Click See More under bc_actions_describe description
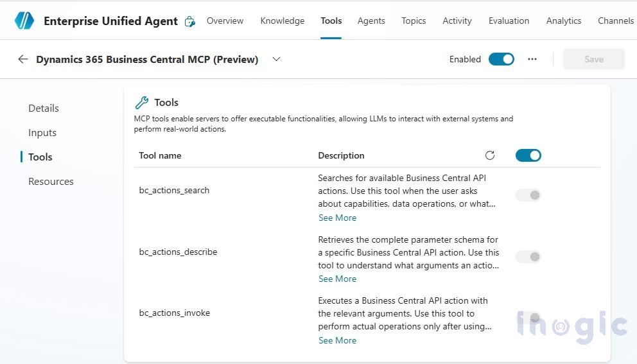637x364 pixels. pyautogui.click(x=337, y=279)
